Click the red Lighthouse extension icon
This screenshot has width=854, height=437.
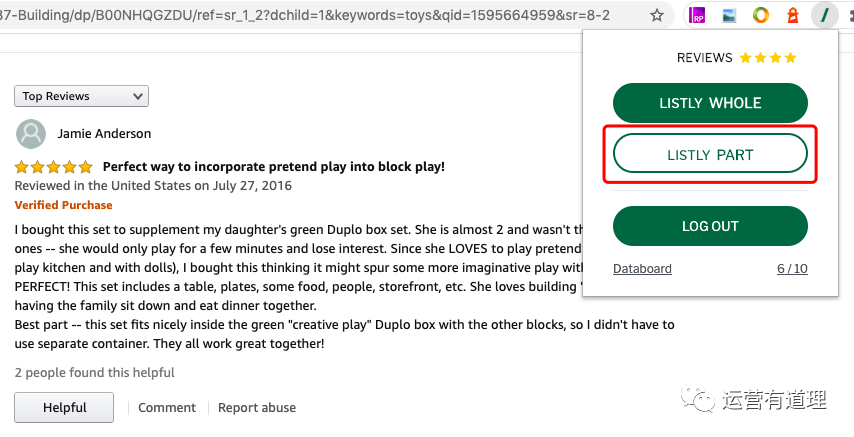[792, 16]
